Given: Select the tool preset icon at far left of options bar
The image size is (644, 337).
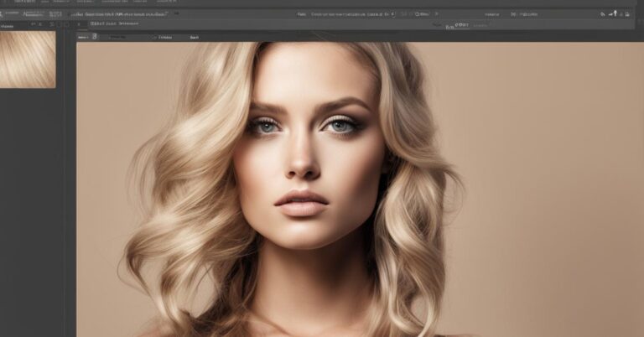Looking at the screenshot, I should tap(5, 14).
